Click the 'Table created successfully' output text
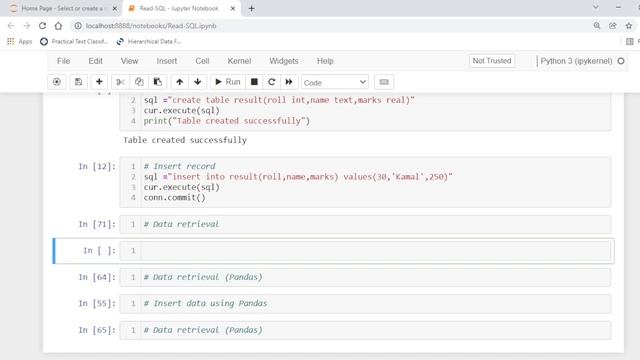The image size is (640, 360). [185, 140]
